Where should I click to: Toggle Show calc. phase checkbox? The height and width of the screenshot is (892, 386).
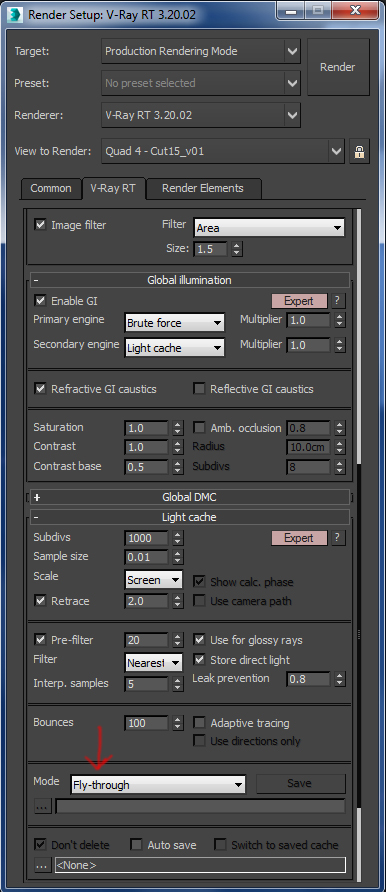click(x=199, y=582)
